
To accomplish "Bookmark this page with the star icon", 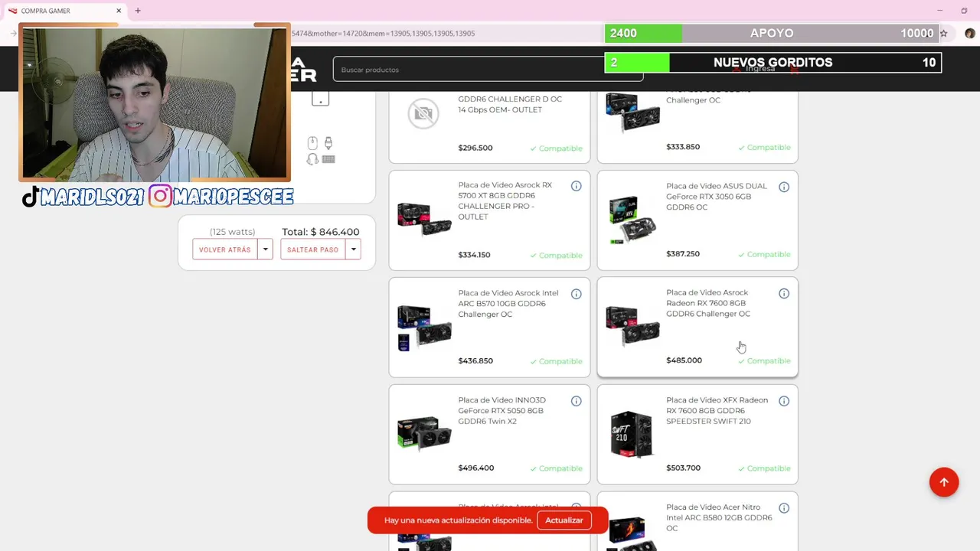I will [944, 34].
